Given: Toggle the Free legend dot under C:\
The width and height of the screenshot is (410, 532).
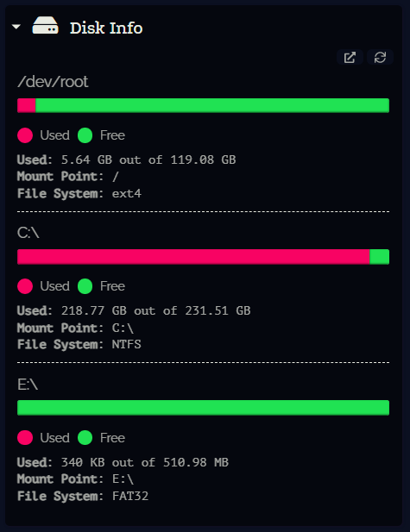Looking at the screenshot, I should 85,286.
